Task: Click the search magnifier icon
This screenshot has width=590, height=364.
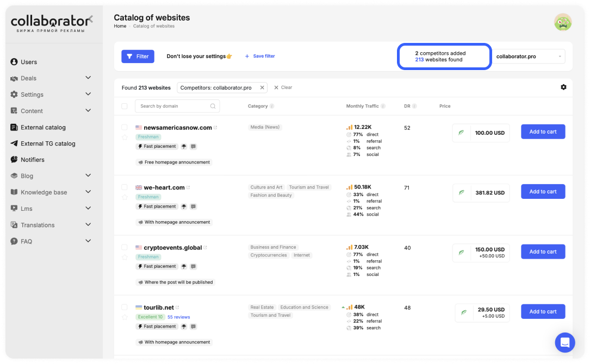Action: (x=213, y=106)
